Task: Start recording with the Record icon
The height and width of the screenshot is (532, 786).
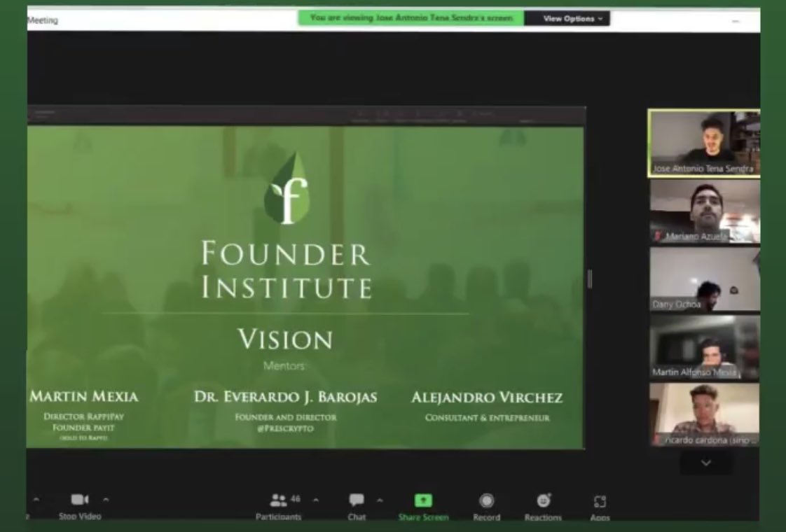Action: [x=486, y=500]
